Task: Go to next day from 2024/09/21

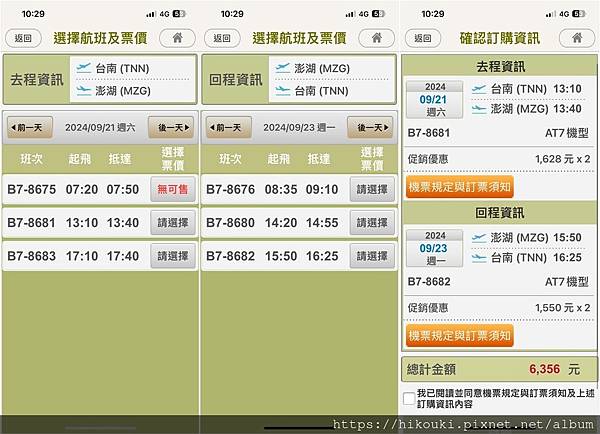Action: coord(171,127)
